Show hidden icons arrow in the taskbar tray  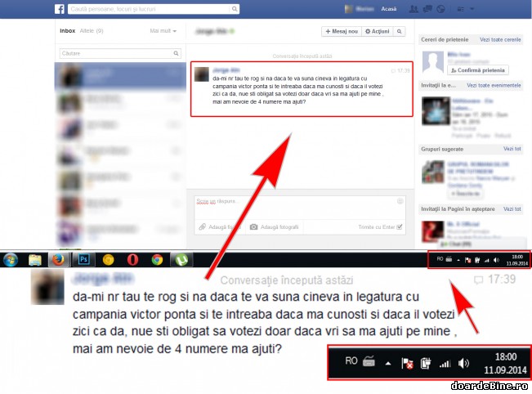458,260
